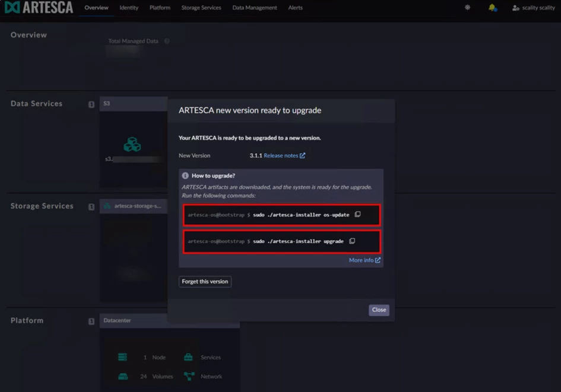Open the notification bell
Screen dimensions: 561x392
492,8
